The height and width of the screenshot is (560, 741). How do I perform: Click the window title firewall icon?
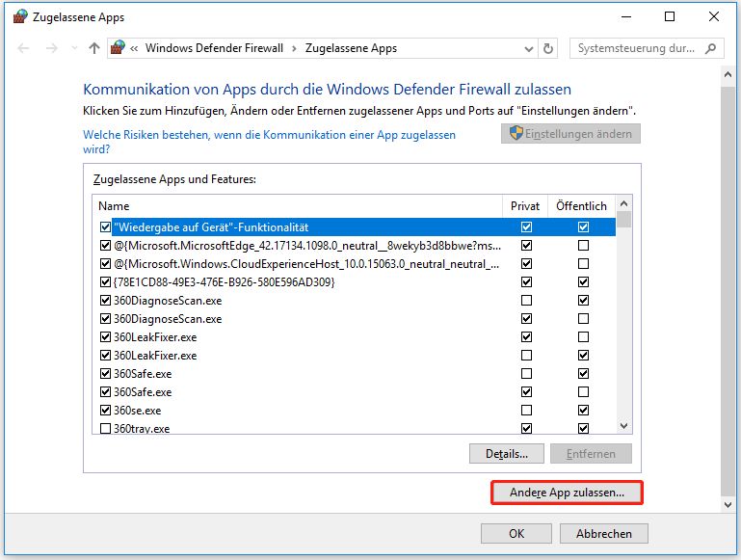[20, 16]
